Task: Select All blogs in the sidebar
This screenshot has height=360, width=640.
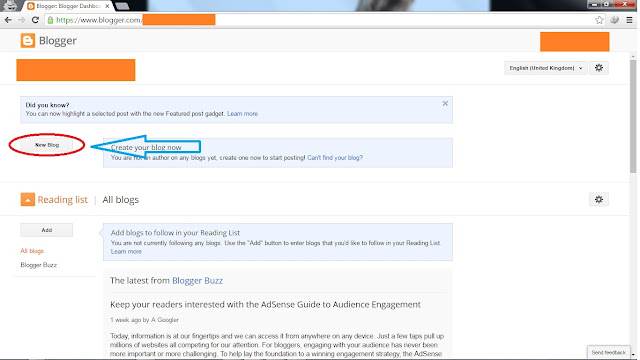Action: (32, 251)
